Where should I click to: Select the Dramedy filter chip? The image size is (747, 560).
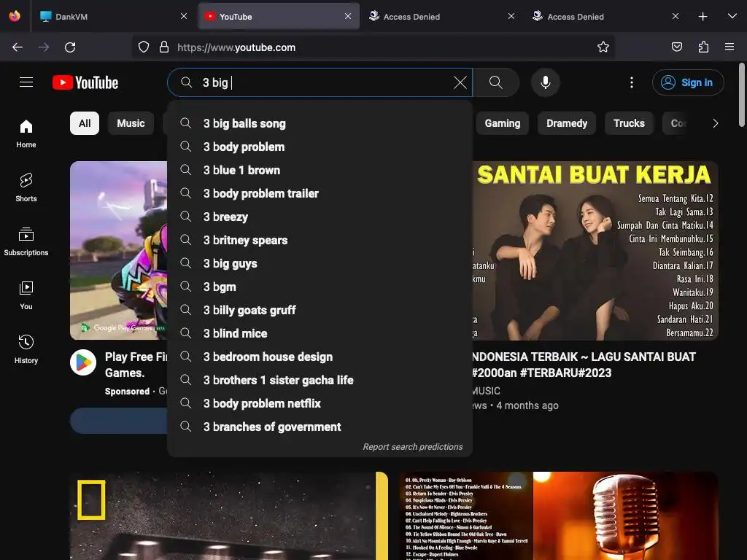click(x=566, y=123)
